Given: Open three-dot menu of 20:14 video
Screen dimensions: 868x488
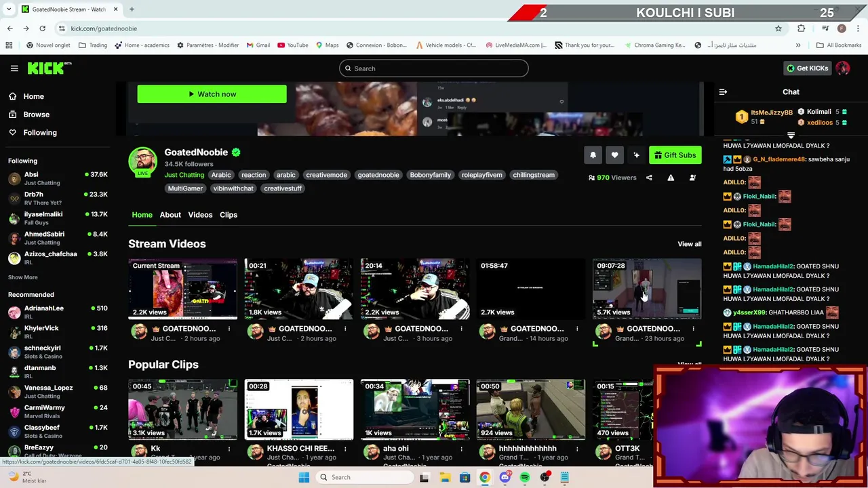Looking at the screenshot, I should pos(461,329).
